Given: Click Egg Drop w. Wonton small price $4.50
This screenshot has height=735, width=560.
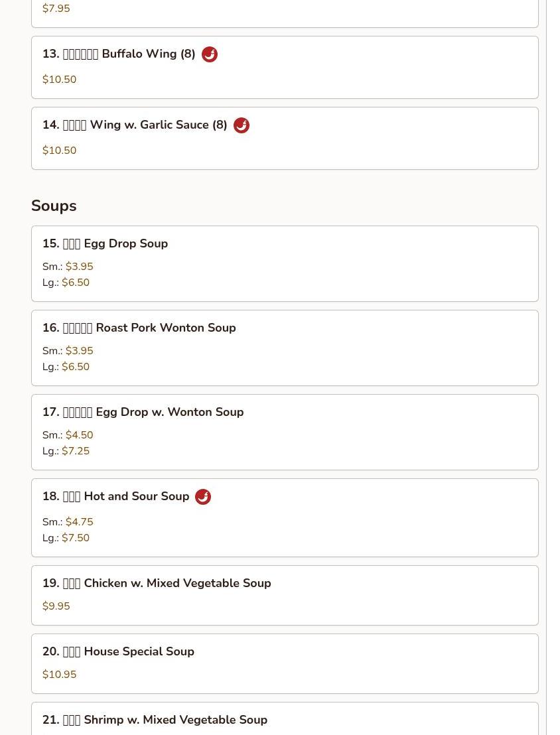Looking at the screenshot, I should [x=80, y=435].
